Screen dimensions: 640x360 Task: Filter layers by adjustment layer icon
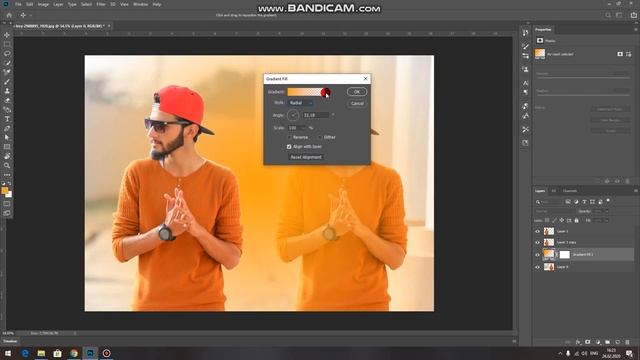(x=576, y=202)
